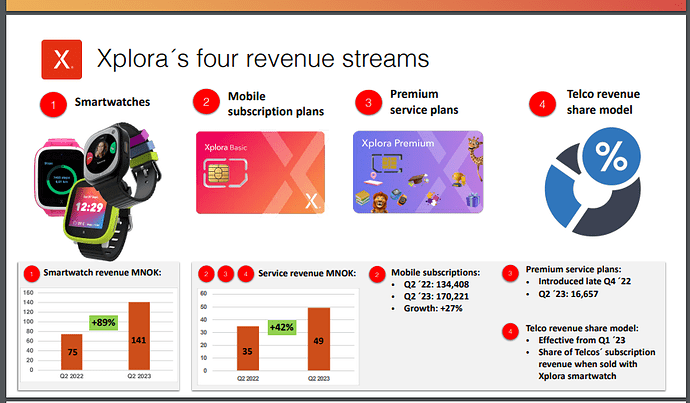Click the bar labeled 49 in service chart
The width and height of the screenshot is (690, 403).
pyautogui.click(x=319, y=339)
